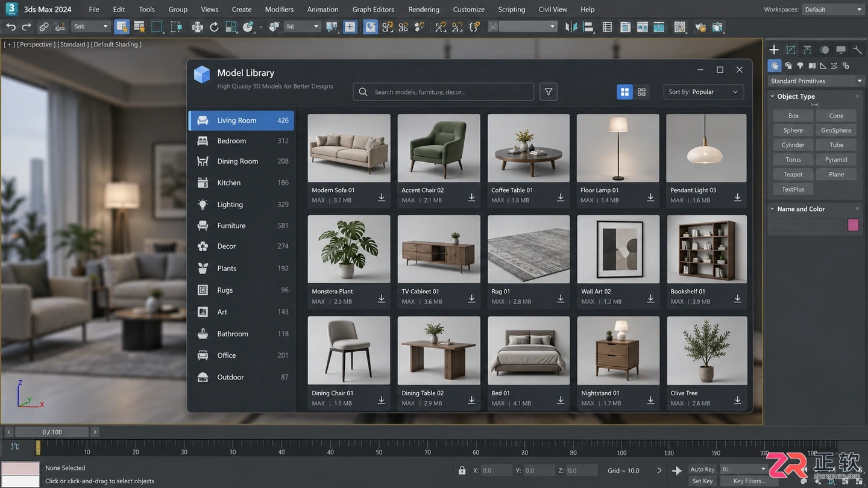Open the Default Shading viewport menu

tap(117, 45)
